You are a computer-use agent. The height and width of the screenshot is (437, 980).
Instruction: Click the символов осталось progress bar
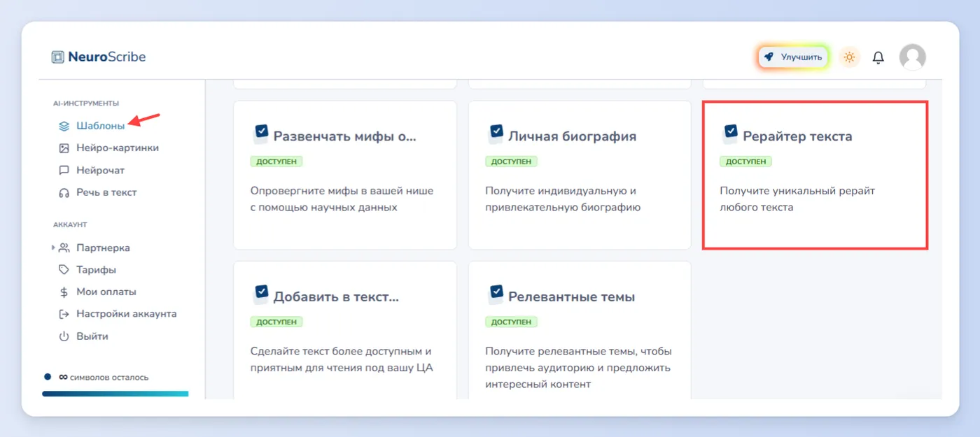pos(115,394)
